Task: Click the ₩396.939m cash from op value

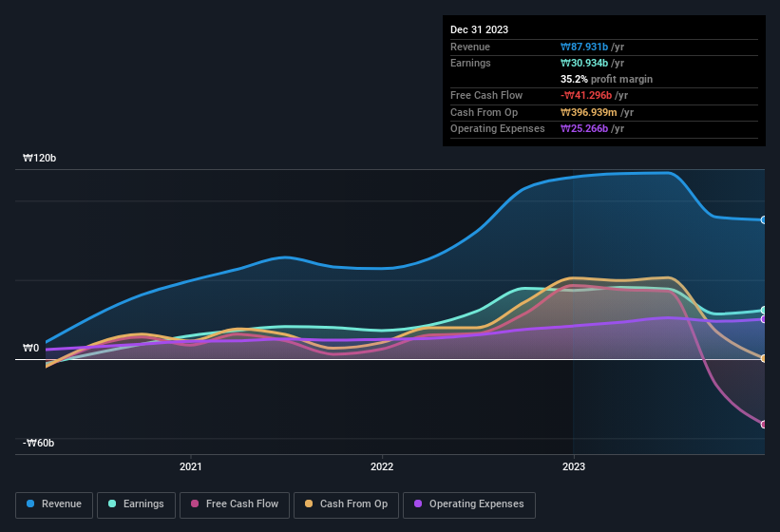Action: [x=588, y=112]
